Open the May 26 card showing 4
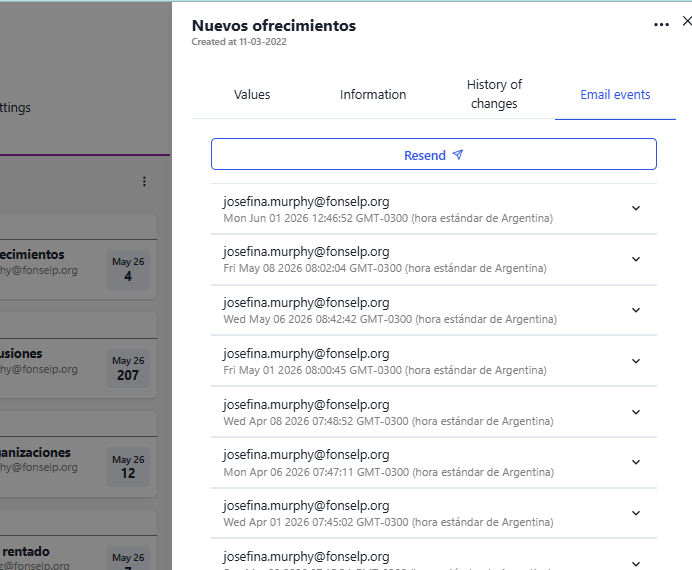This screenshot has width=692, height=570. [128, 270]
